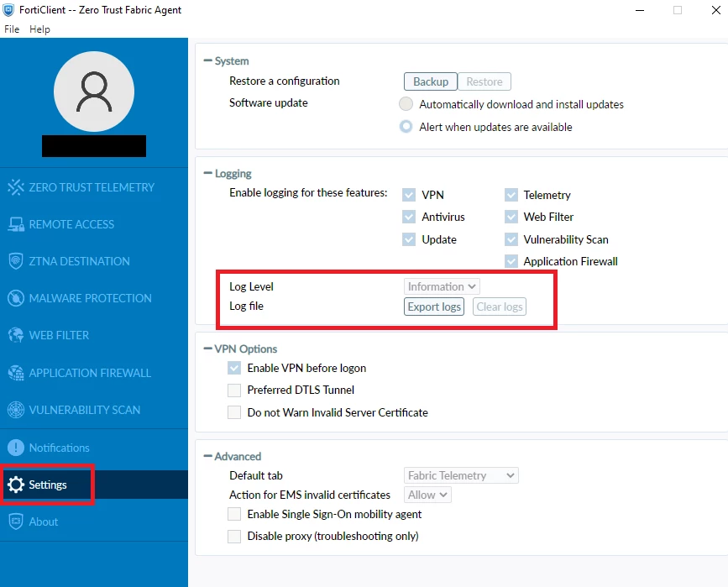The height and width of the screenshot is (587, 728).
Task: Toggle Update logging checkbox
Action: (x=409, y=239)
